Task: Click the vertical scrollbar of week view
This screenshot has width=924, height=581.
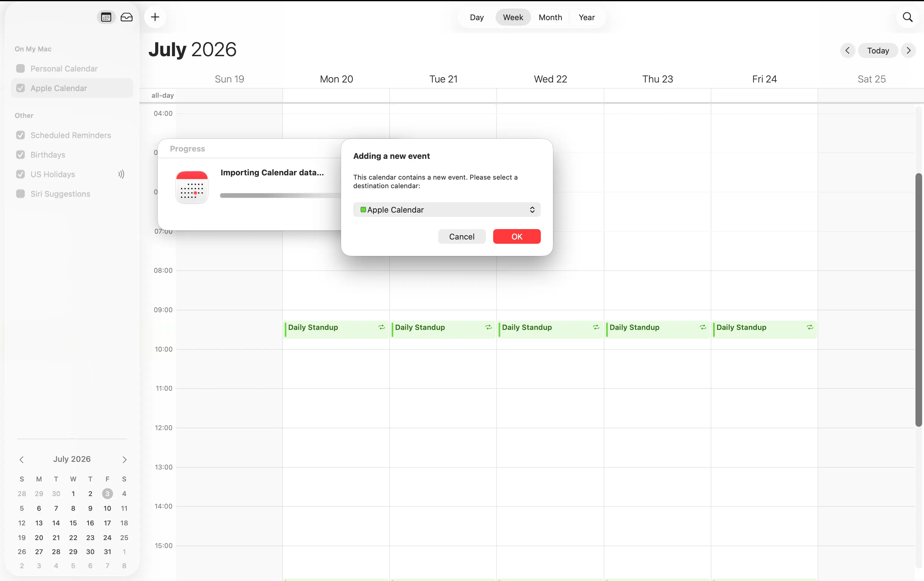Action: click(x=918, y=300)
